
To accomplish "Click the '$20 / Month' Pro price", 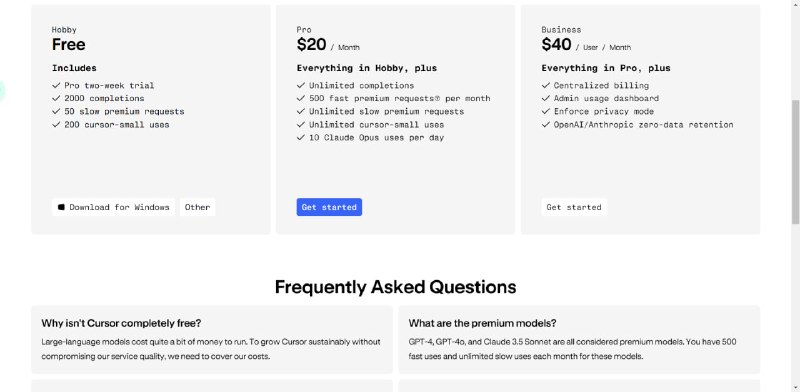I will [x=328, y=45].
